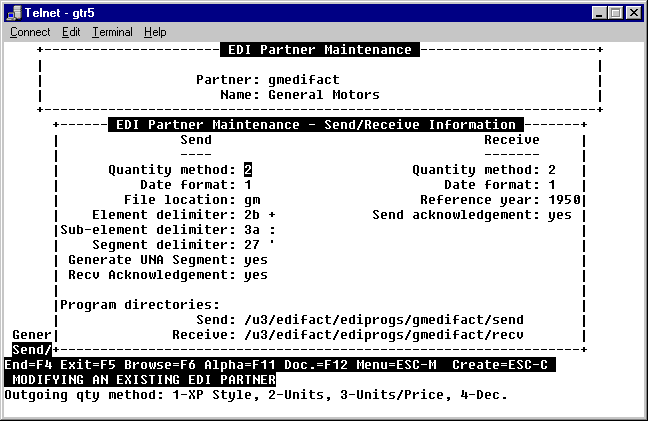Viewport: 648px width, 421px height.
Task: Click the Sub-element delimiter value 3a
Action: tap(252, 230)
